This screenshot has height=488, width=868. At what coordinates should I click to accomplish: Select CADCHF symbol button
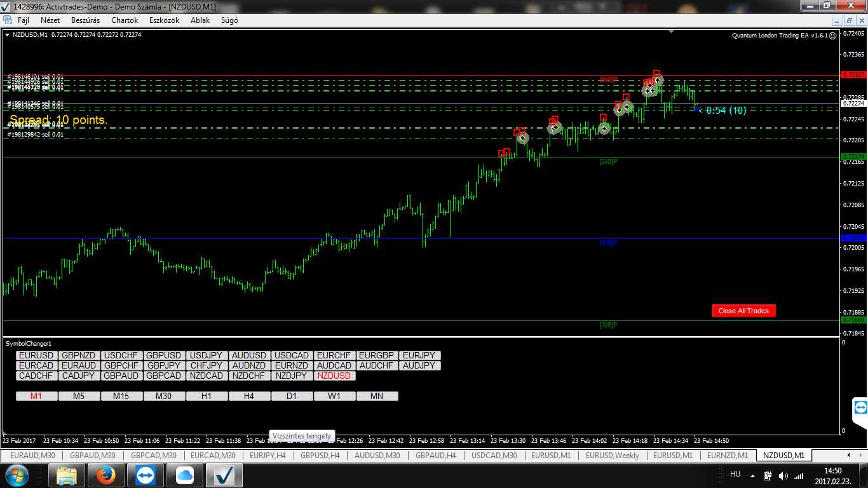pyautogui.click(x=37, y=376)
